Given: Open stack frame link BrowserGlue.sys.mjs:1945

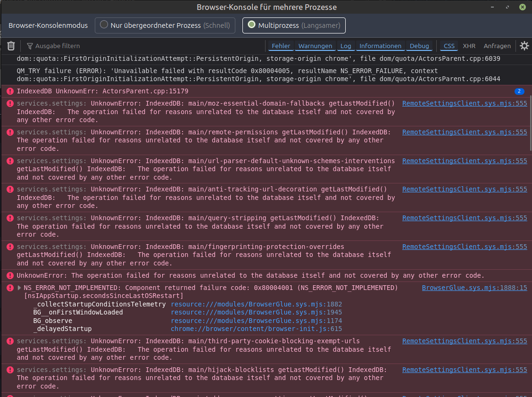Looking at the screenshot, I should (x=256, y=313).
